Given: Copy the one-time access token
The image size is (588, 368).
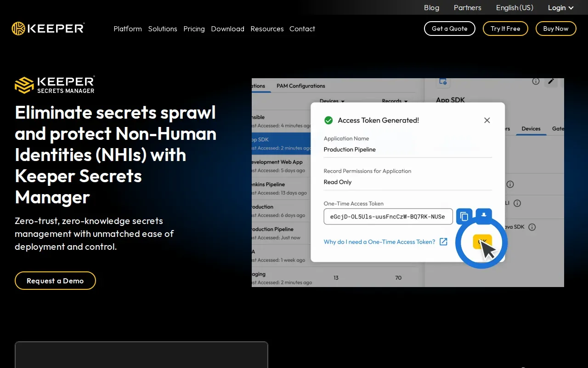Looking at the screenshot, I should click(464, 216).
